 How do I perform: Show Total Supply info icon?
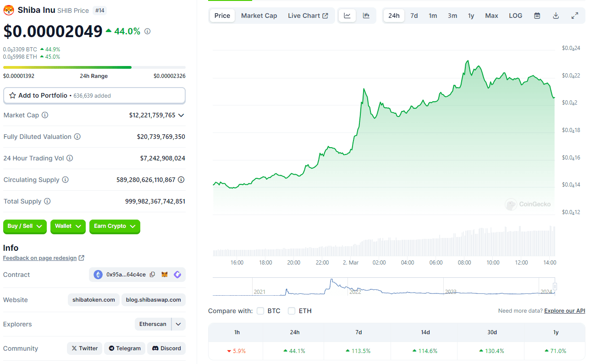[x=47, y=201]
